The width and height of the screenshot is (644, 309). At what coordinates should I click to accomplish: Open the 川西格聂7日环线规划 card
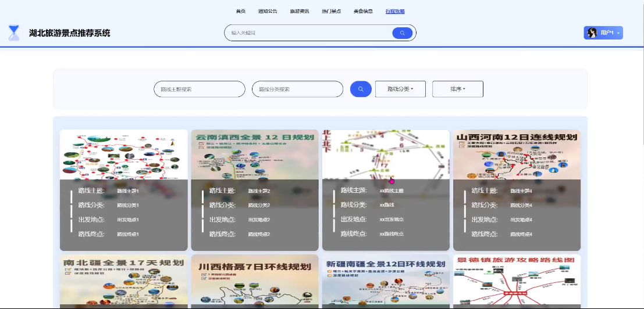click(x=255, y=282)
